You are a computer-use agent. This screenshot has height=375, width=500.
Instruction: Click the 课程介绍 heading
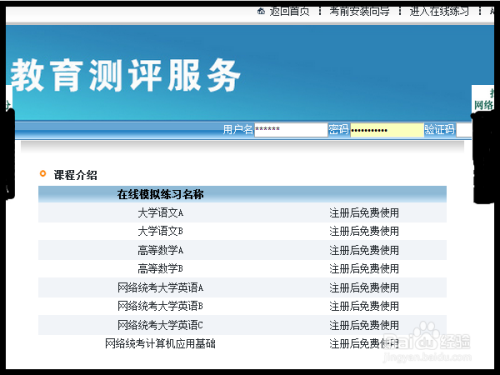(x=76, y=175)
